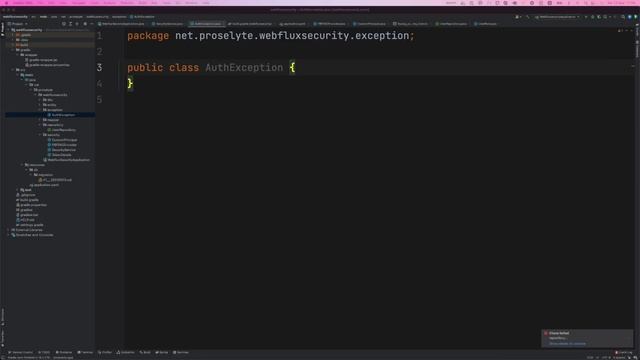Image resolution: width=640 pixels, height=360 pixels.
Task: Open the V1 migration SQL file
Action: (57, 180)
